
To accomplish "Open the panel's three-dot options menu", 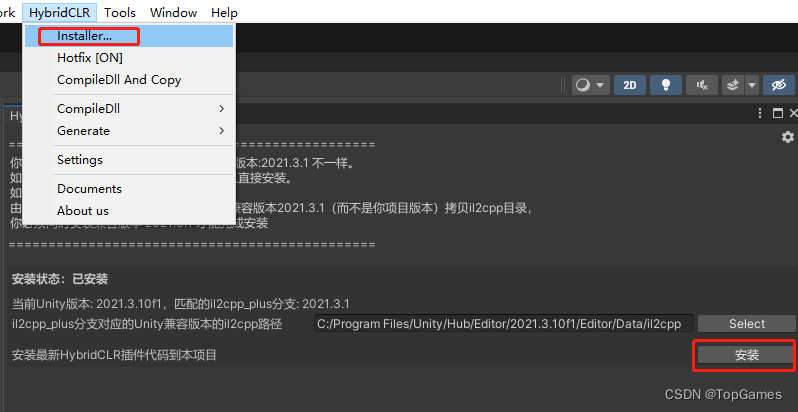I will [x=760, y=113].
